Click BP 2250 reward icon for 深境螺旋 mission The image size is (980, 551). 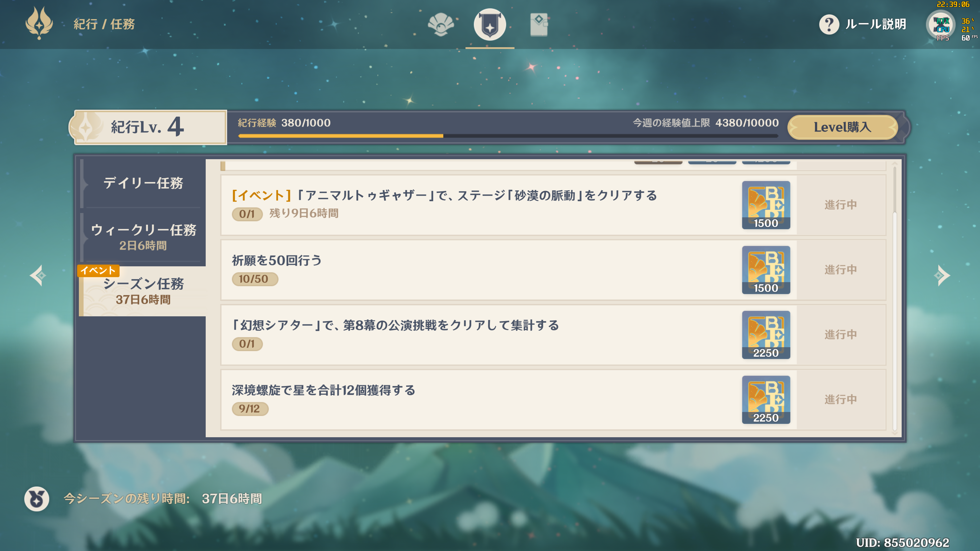[766, 400]
